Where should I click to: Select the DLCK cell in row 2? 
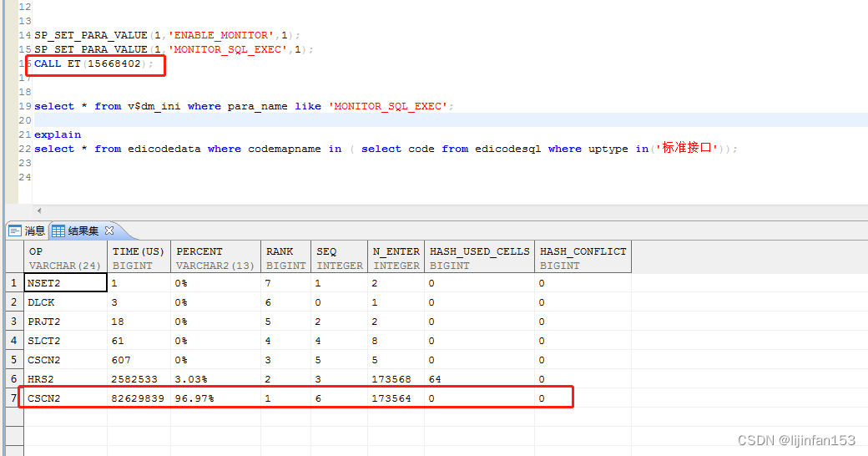tap(65, 302)
